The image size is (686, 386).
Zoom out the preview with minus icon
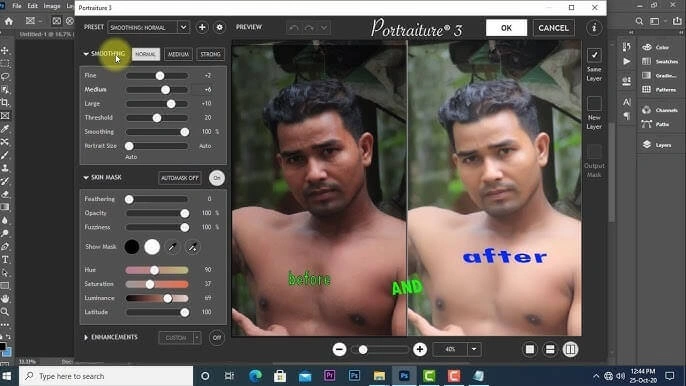(340, 349)
